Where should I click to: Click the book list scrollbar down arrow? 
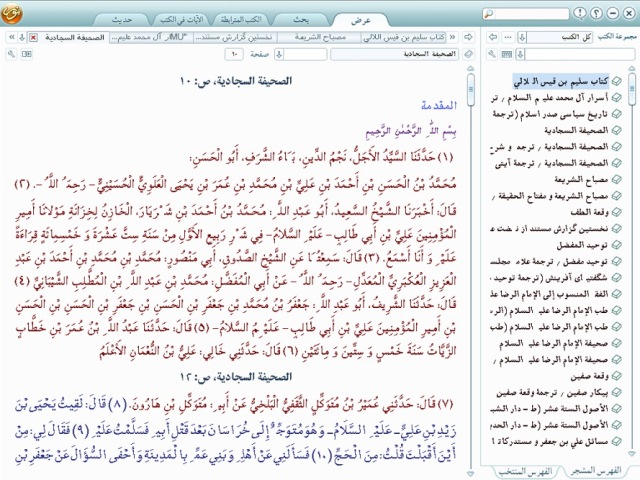[x=632, y=453]
